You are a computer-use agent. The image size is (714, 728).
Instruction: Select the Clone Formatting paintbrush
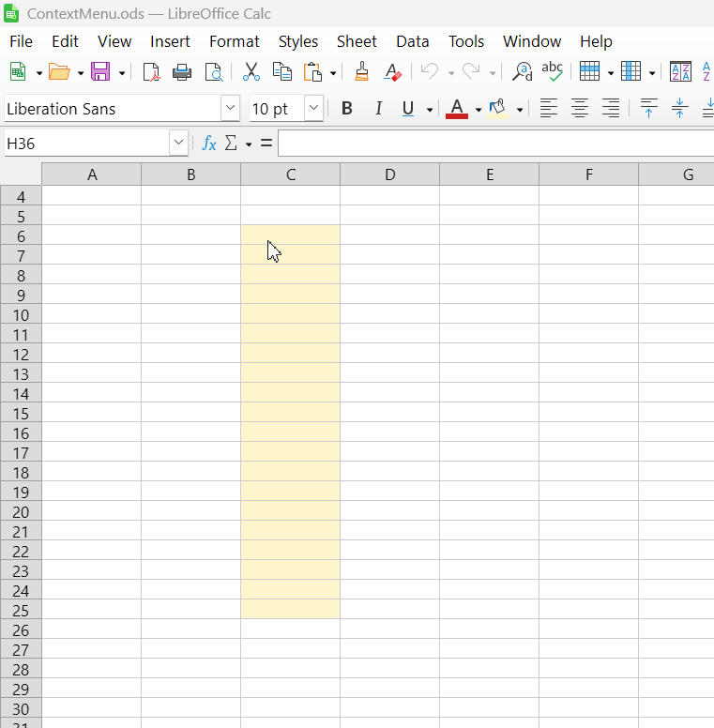click(x=362, y=72)
